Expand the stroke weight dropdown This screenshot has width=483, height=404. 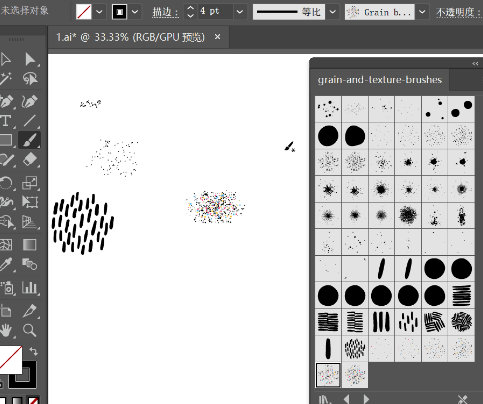point(239,12)
